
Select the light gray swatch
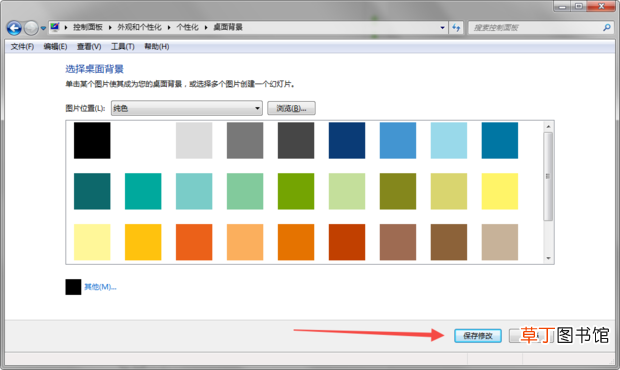[x=194, y=140]
